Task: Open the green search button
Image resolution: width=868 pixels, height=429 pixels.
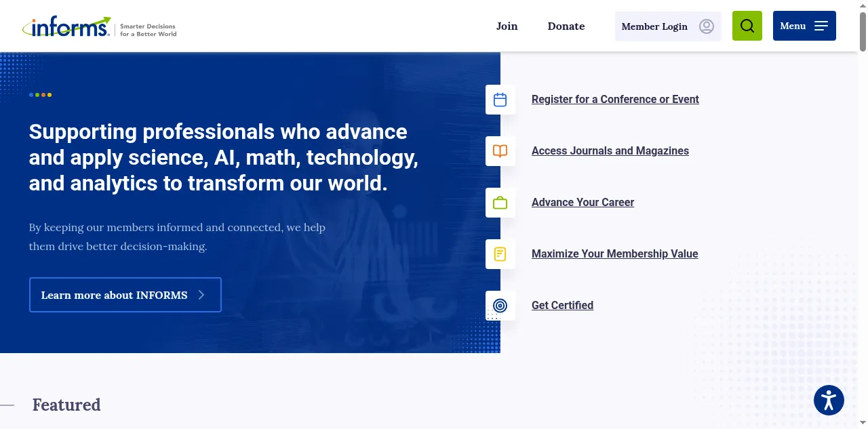Action: [x=747, y=26]
